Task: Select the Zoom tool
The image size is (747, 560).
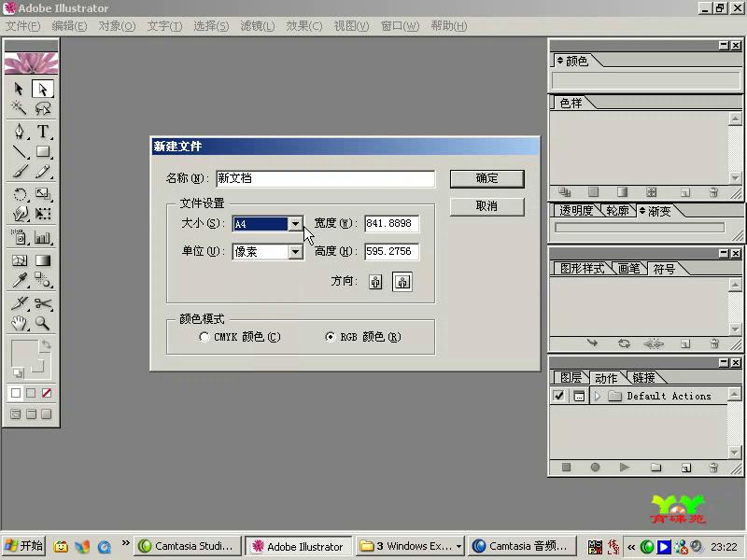Action: coord(43,323)
